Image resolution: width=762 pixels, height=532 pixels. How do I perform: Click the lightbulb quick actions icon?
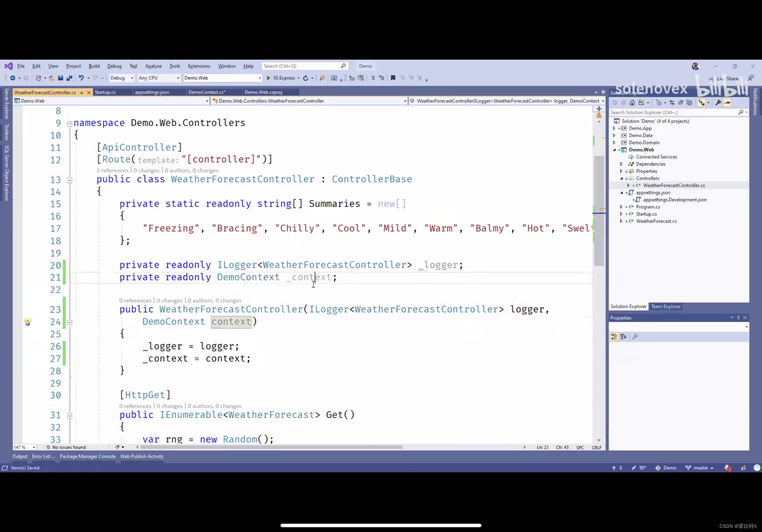tap(27, 321)
